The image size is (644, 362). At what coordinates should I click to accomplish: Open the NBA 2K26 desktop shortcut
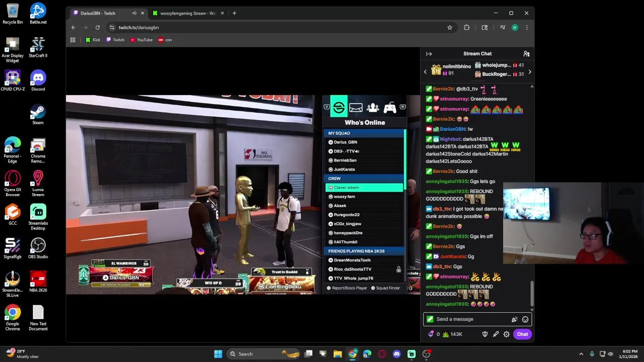pyautogui.click(x=38, y=282)
